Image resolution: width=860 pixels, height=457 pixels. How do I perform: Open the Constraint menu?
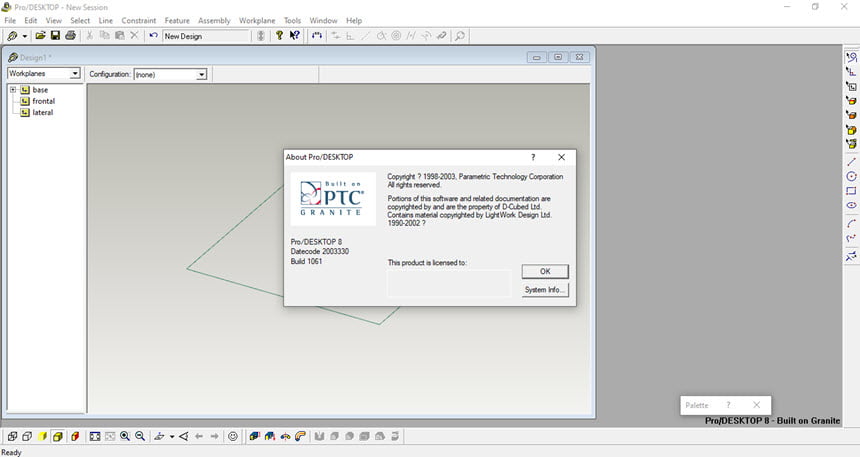point(139,20)
